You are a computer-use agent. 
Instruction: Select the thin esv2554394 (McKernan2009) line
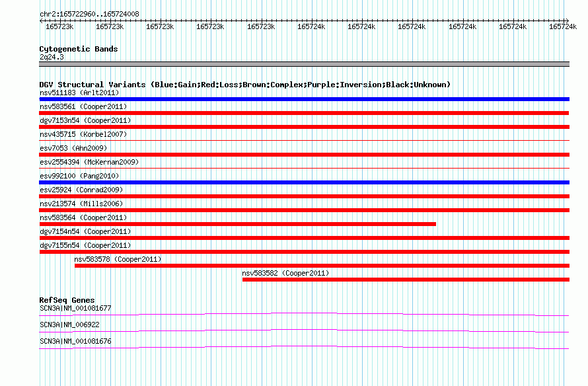point(304,169)
